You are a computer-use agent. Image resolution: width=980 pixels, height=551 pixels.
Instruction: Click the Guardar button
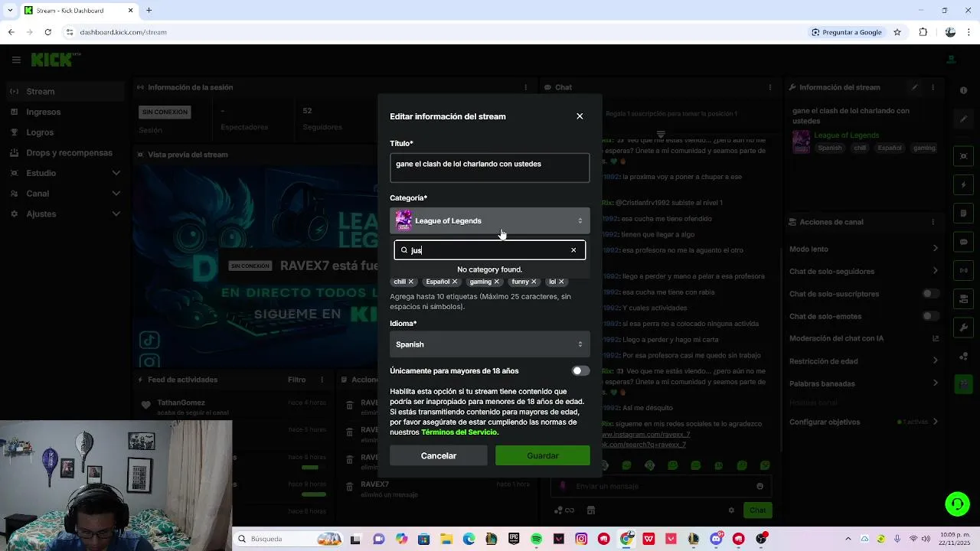[x=543, y=455]
